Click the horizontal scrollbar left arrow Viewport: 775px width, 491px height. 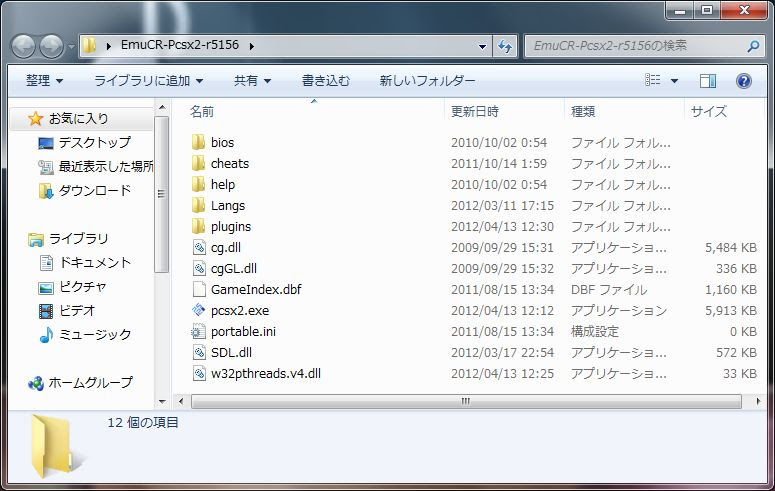coord(180,401)
